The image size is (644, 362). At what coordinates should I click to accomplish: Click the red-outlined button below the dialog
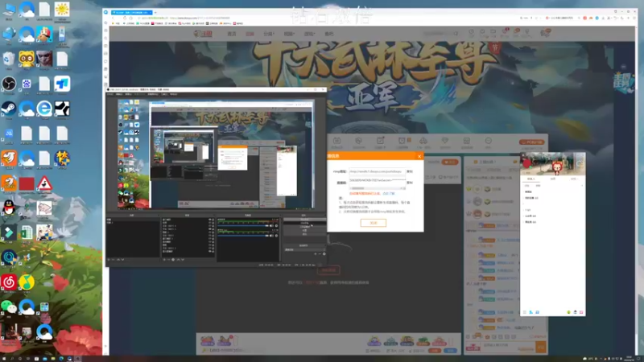[x=328, y=270]
